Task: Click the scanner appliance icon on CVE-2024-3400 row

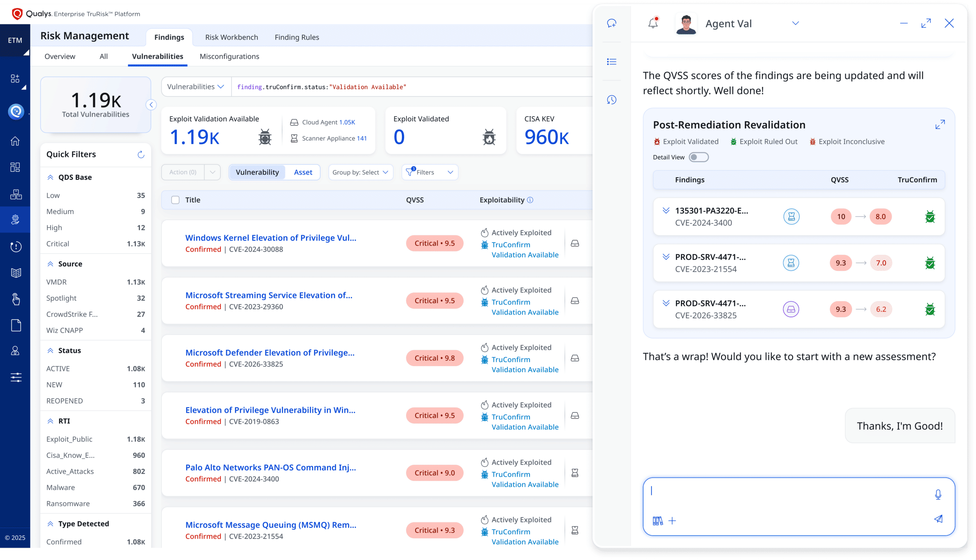Action: [575, 473]
